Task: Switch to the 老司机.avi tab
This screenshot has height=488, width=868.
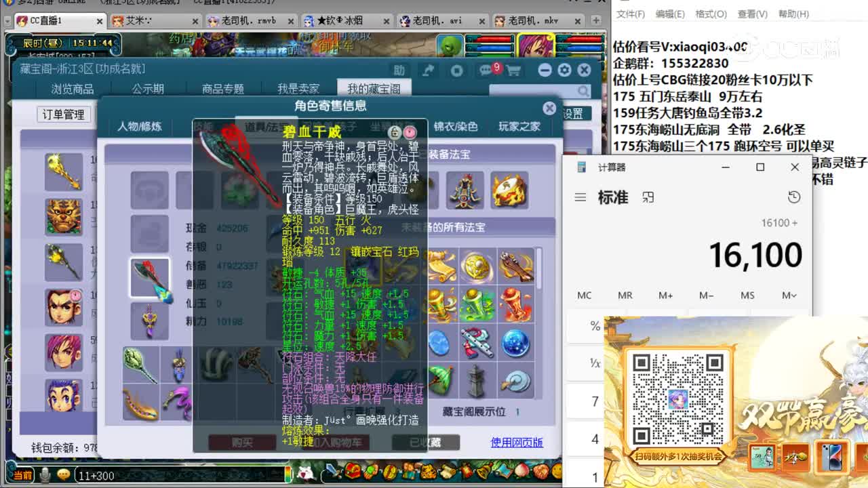Action: click(442, 21)
